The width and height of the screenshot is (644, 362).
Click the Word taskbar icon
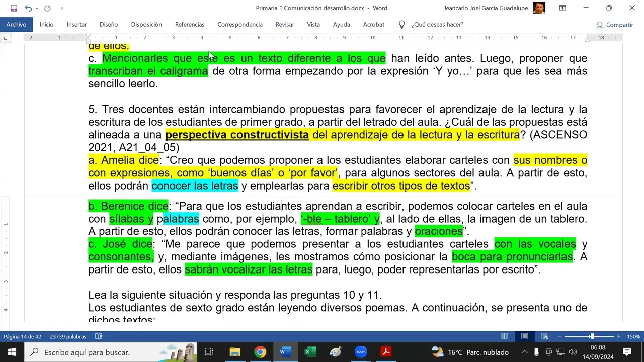click(285, 352)
